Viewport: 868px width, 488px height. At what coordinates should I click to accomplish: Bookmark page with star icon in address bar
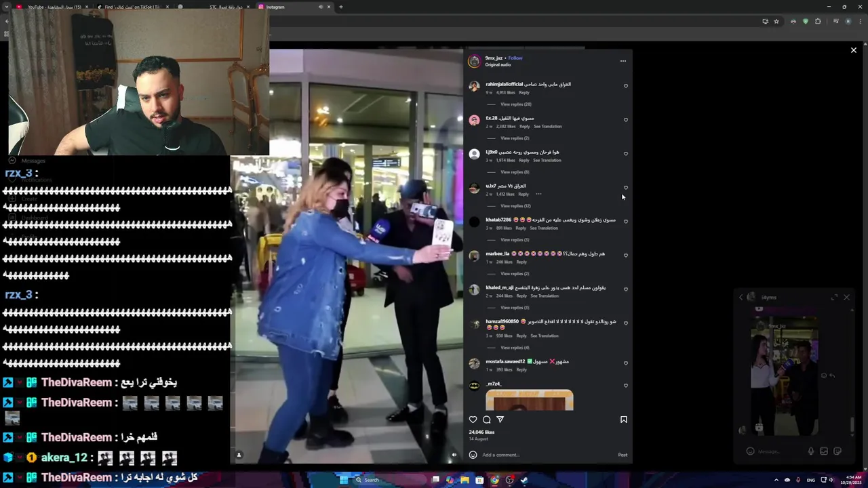776,22
